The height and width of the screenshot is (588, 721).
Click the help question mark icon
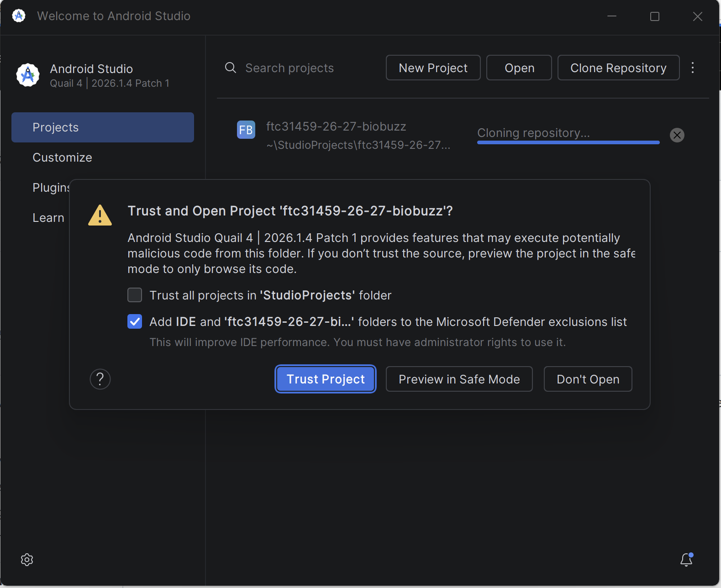pyautogui.click(x=100, y=379)
